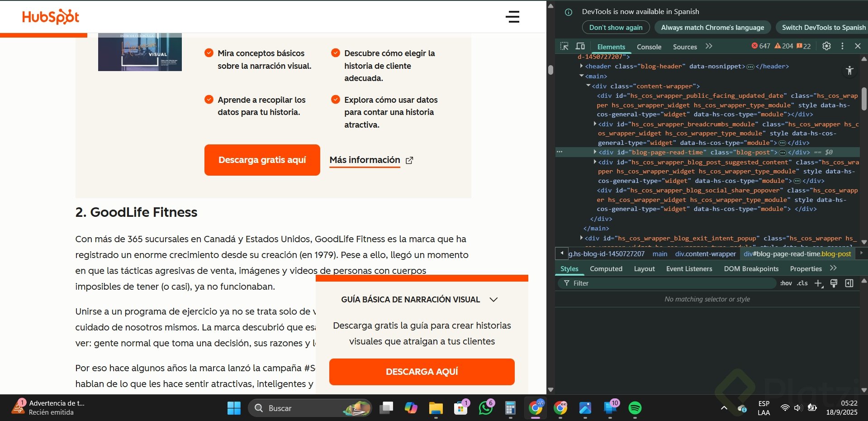Expand the blog-page-read-time div node
868x421 pixels.
595,152
